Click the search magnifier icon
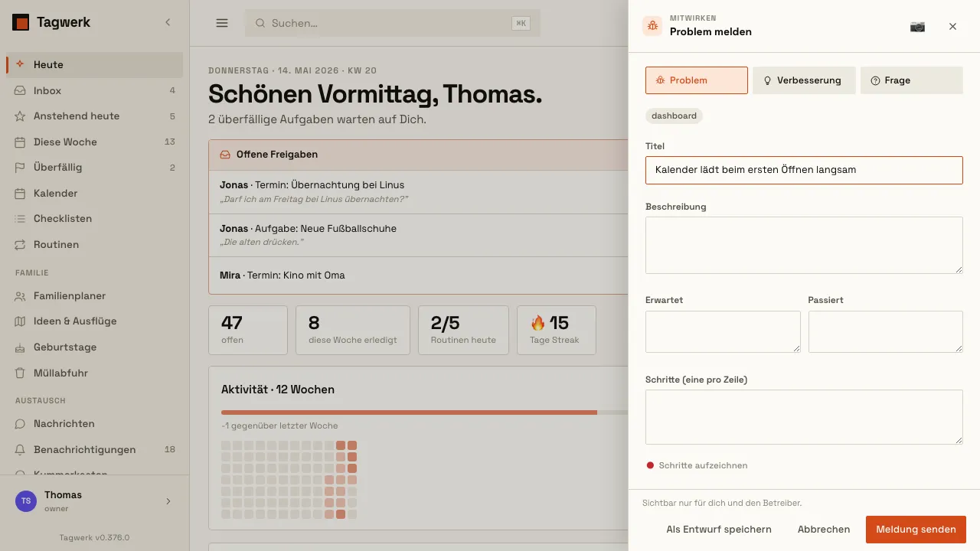The width and height of the screenshot is (980, 551). [260, 24]
